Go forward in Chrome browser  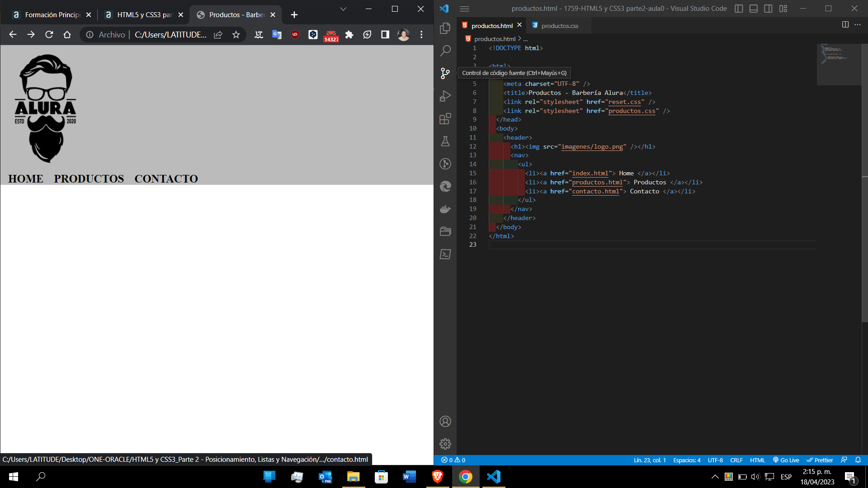pyautogui.click(x=31, y=34)
